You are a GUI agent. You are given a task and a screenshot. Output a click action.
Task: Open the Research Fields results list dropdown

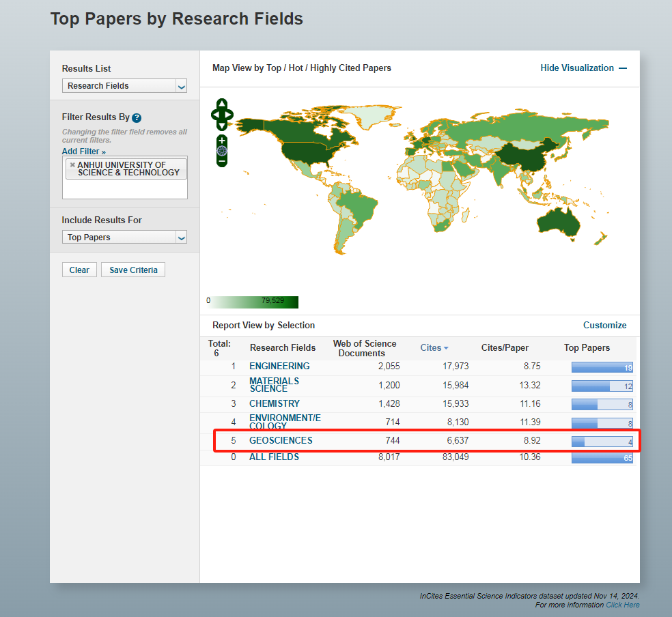[x=124, y=86]
